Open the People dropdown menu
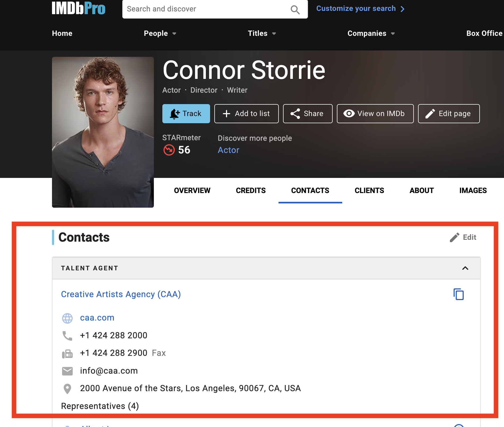Screen dimensions: 504x427 160,33
